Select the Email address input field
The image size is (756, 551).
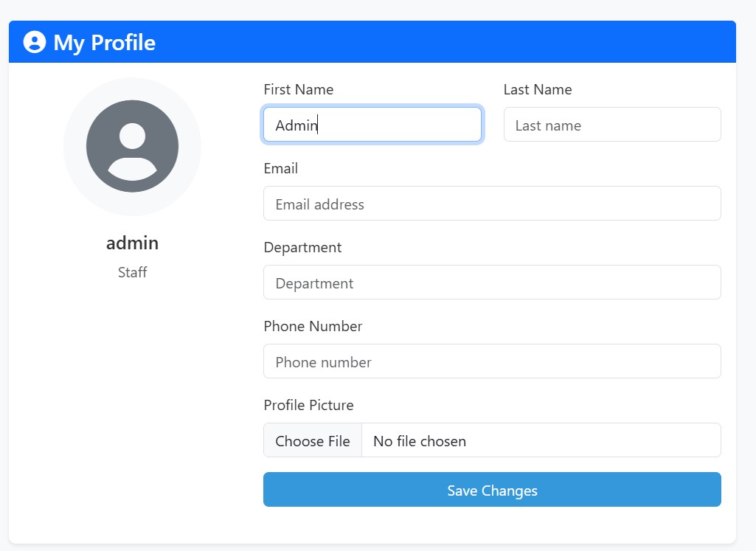492,204
